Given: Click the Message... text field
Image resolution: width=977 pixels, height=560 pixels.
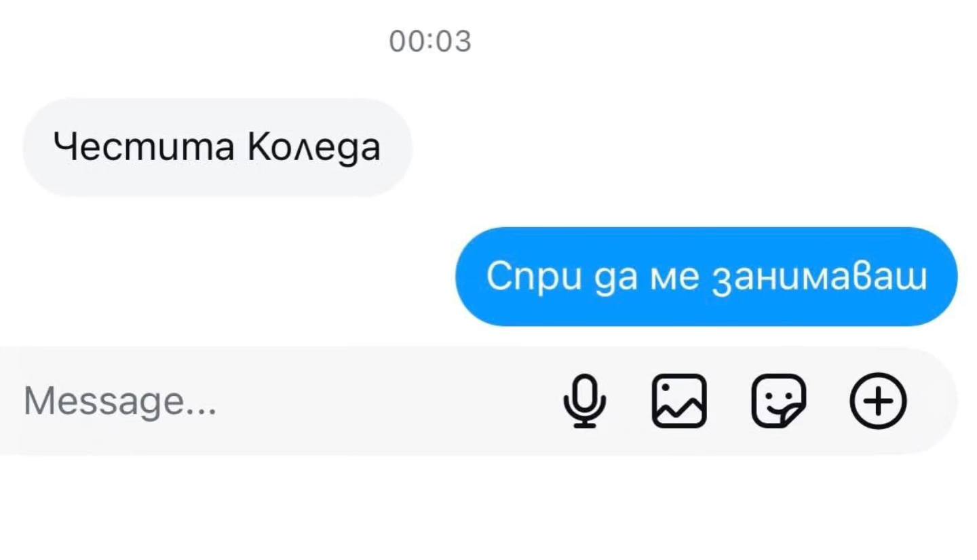Looking at the screenshot, I should coord(271,401).
